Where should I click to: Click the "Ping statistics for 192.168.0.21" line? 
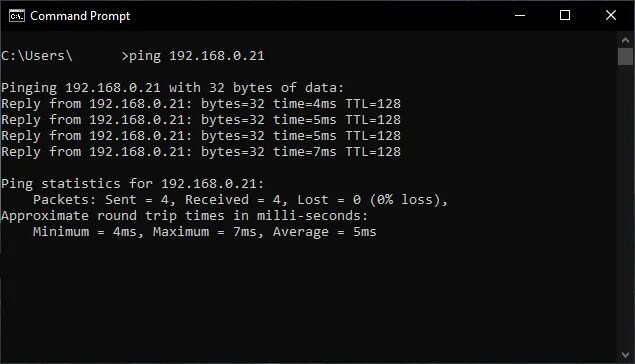point(132,184)
